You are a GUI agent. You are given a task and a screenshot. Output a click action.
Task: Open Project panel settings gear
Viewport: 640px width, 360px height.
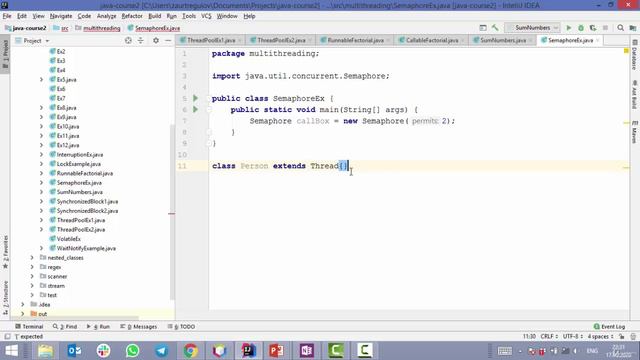[156, 40]
